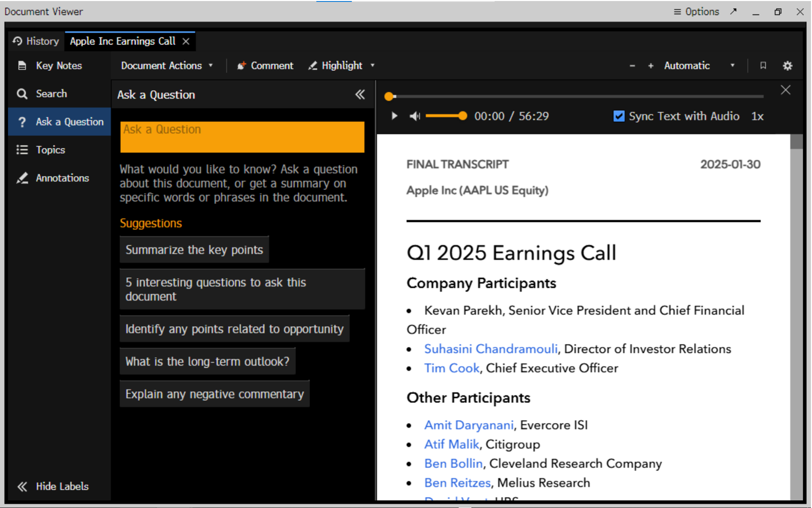Open the Annotations panel

point(59,178)
